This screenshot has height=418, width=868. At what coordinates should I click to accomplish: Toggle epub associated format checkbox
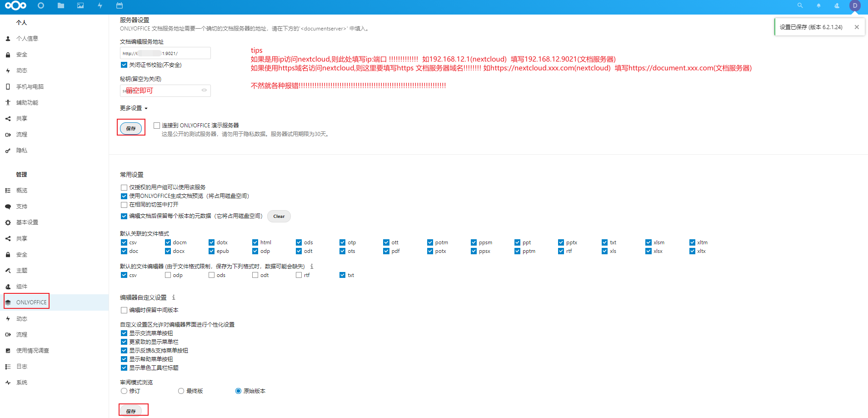click(211, 251)
